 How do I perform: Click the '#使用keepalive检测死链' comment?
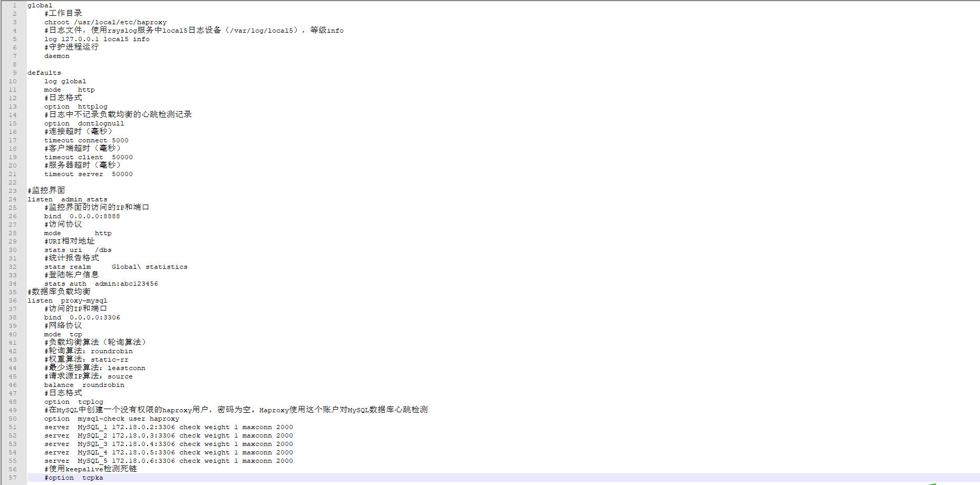pos(91,469)
